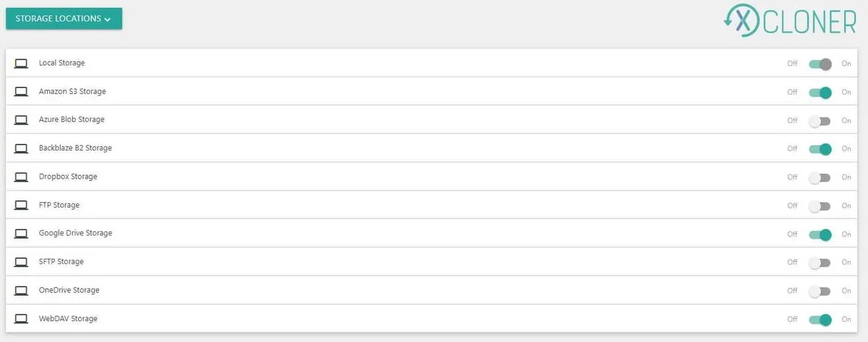Click the laptop icon beside FTP Storage
This screenshot has height=342, width=868.
tap(21, 205)
